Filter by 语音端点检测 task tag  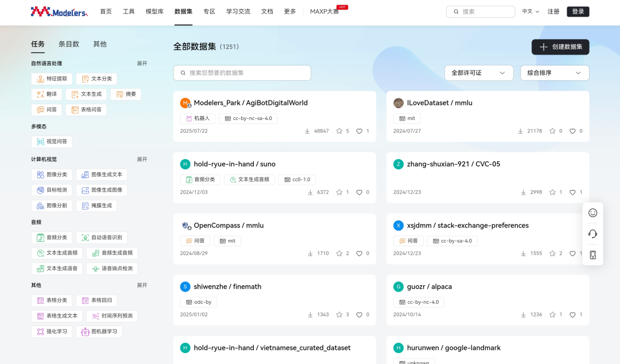coord(112,268)
